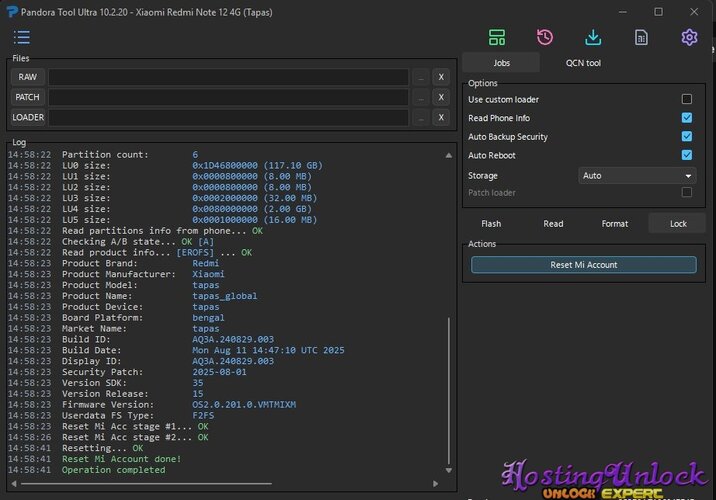Select the Format tab

point(615,224)
